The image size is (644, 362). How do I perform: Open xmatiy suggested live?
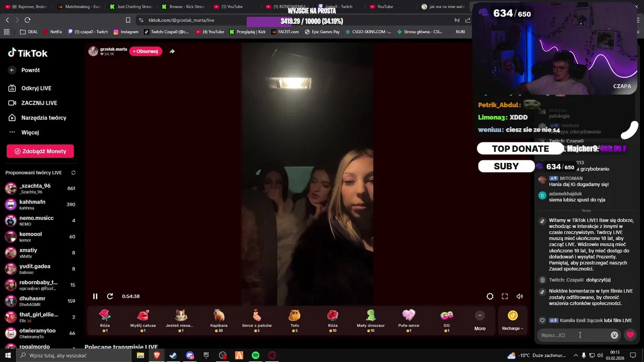40,253
